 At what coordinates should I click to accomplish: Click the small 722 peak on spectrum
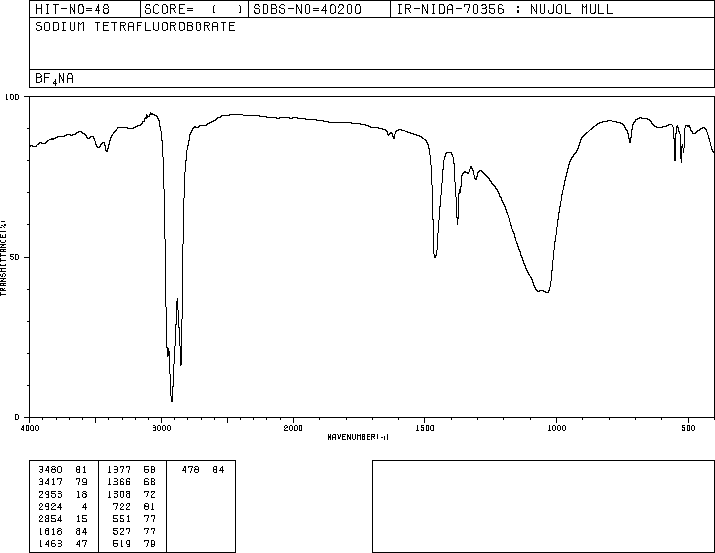(x=630, y=142)
